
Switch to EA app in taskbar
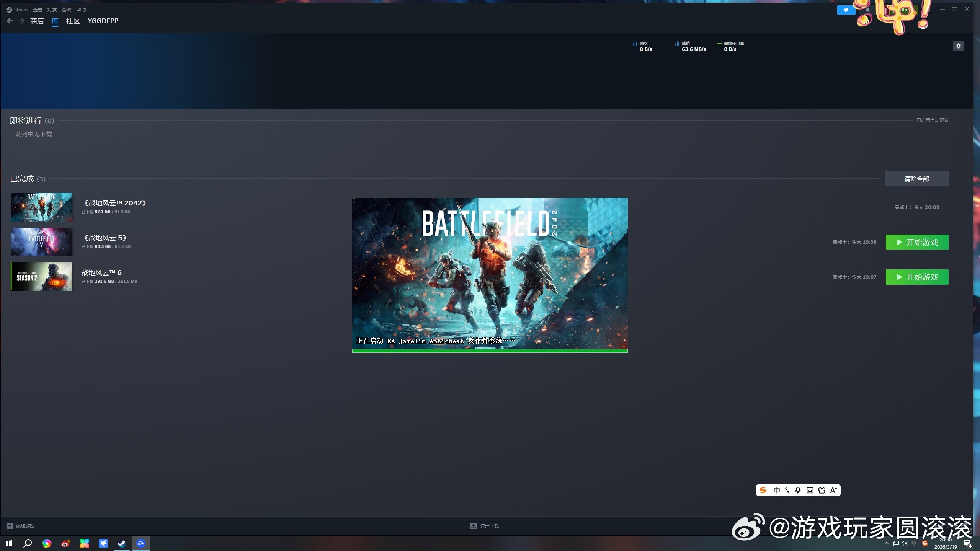tap(141, 543)
